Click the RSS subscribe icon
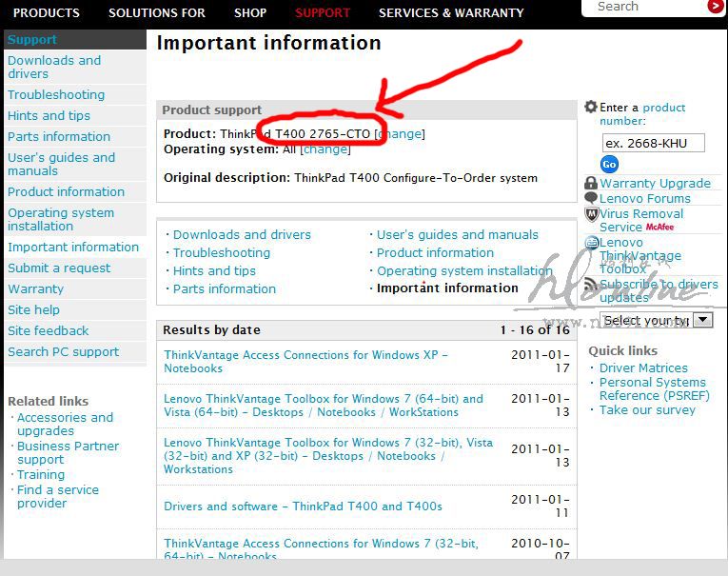 pyautogui.click(x=591, y=285)
